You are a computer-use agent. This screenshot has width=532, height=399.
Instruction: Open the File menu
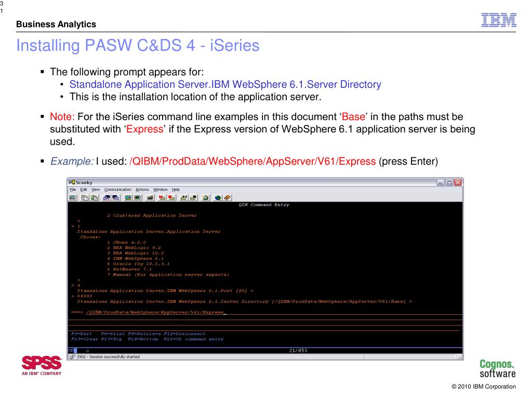click(x=73, y=190)
